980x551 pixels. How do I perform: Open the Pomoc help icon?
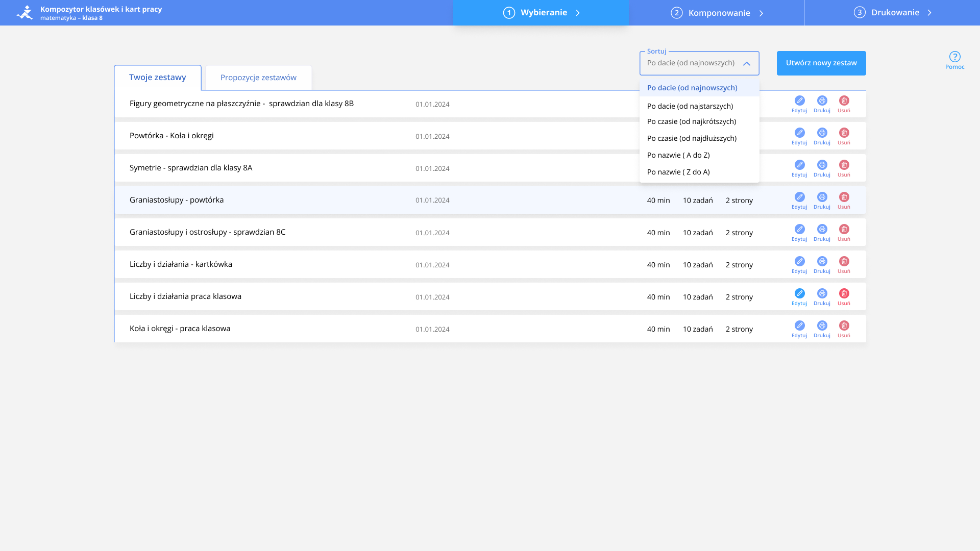[954, 60]
